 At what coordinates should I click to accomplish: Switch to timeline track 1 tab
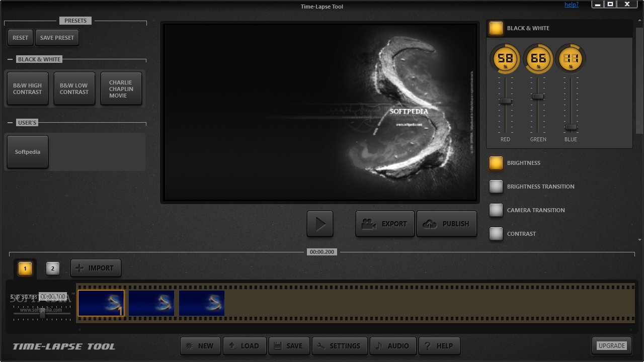point(25,269)
